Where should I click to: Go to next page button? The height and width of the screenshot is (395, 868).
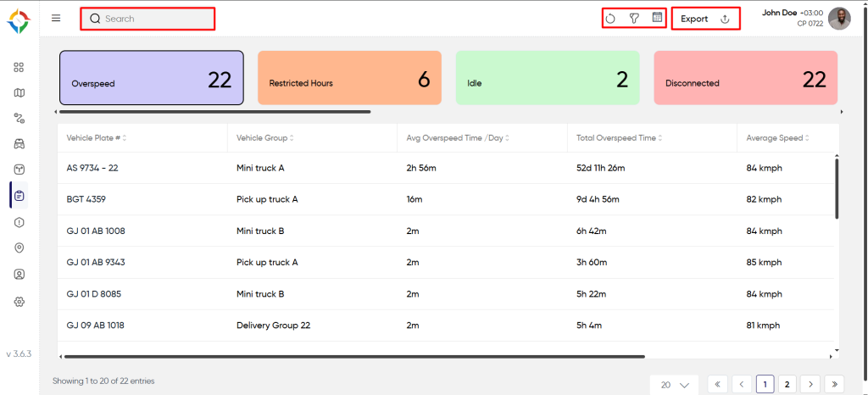(x=810, y=384)
